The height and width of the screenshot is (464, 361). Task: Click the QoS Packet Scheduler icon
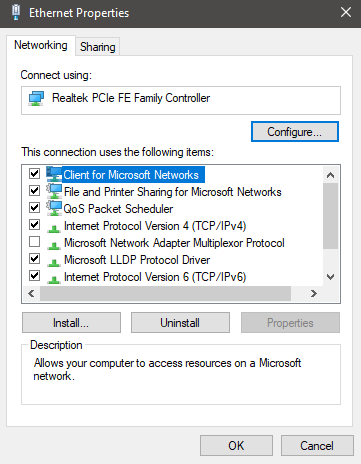[54, 208]
